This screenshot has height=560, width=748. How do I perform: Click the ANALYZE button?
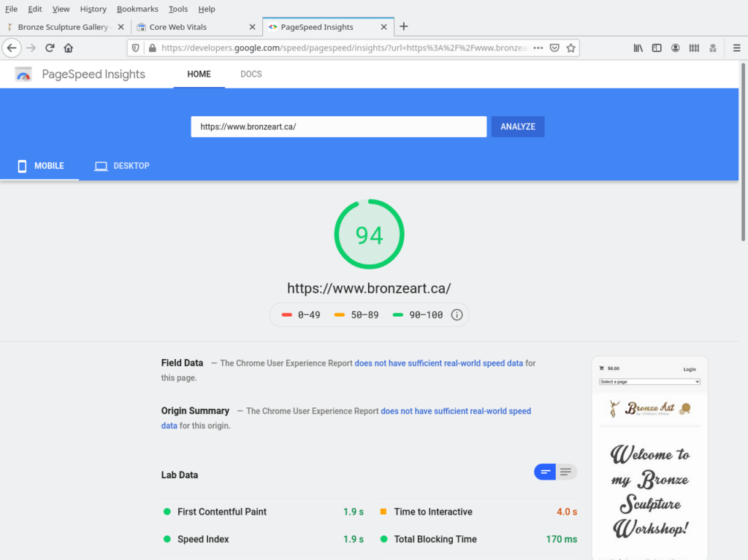click(518, 127)
